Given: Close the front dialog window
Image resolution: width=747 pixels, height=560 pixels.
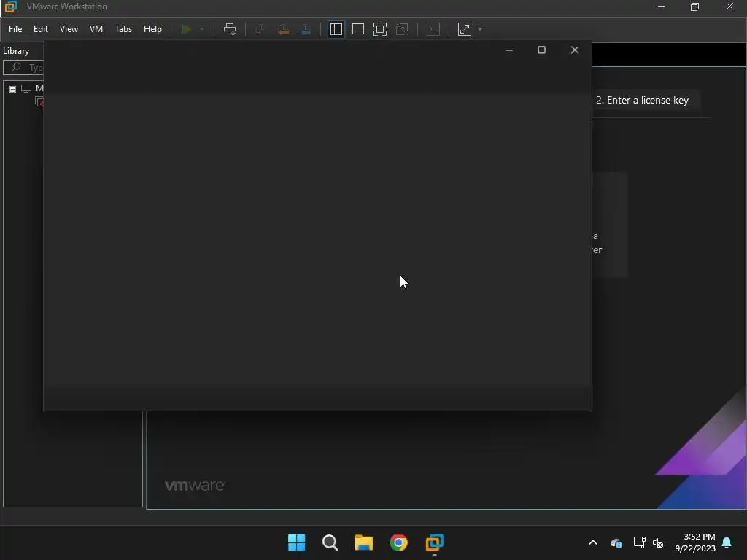Looking at the screenshot, I should pyautogui.click(x=575, y=50).
